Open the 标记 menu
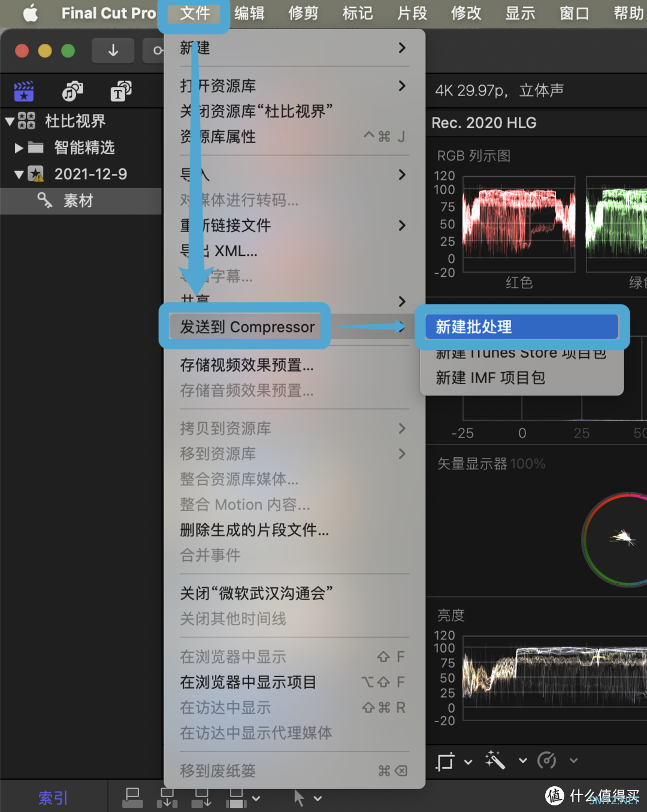Viewport: 647px width, 812px height. 358,13
